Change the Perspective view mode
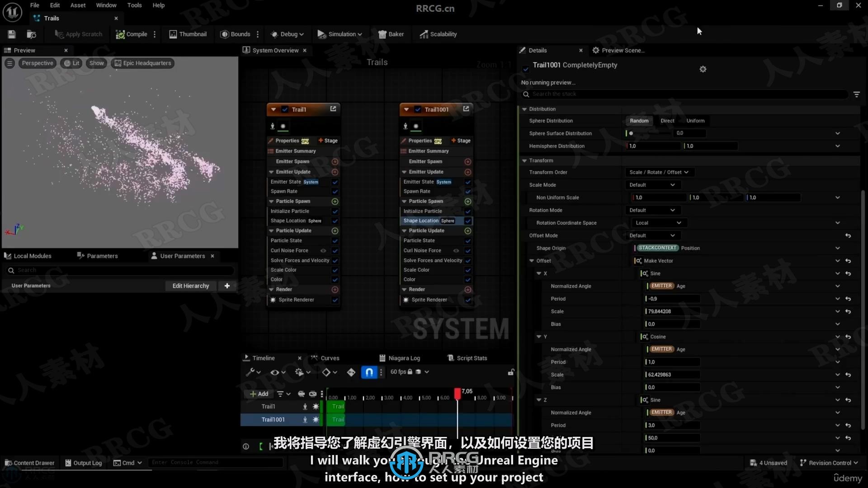Image resolution: width=868 pixels, height=488 pixels. coord(38,63)
